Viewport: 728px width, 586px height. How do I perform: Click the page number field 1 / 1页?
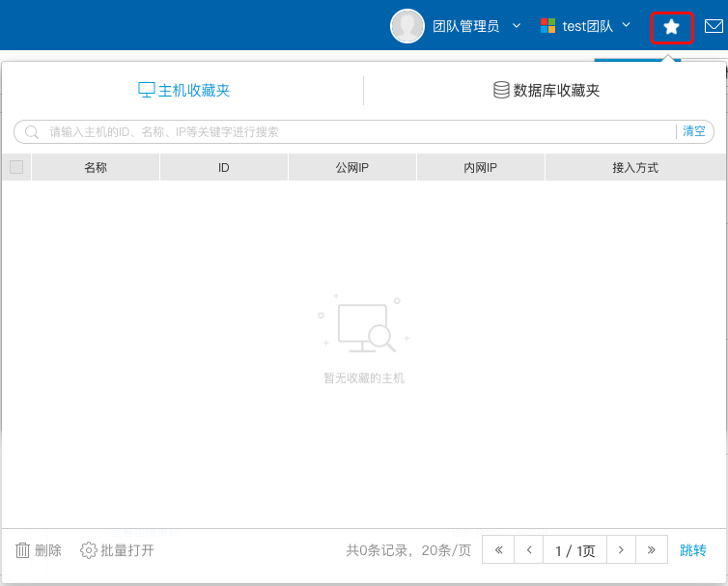(x=574, y=550)
